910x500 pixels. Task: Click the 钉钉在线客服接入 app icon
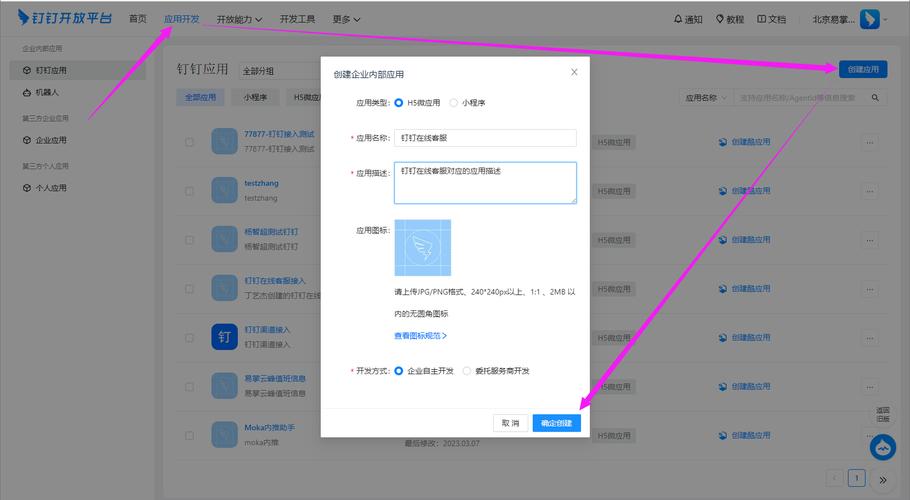[x=224, y=288]
